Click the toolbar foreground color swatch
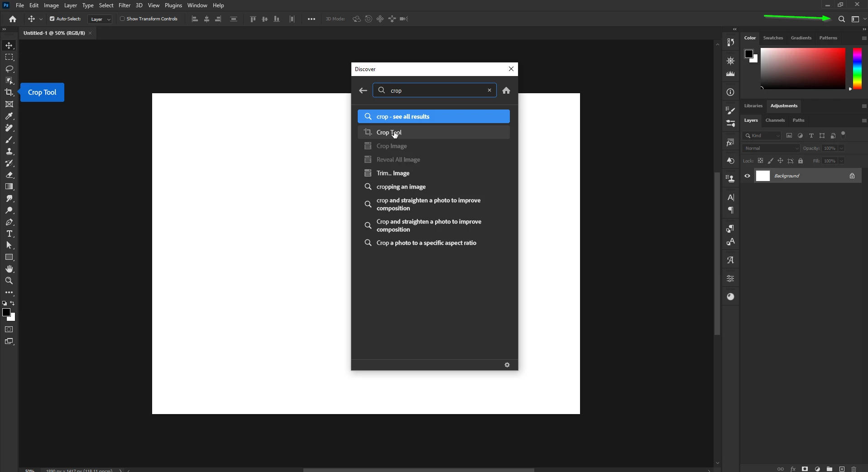 (x=6, y=312)
